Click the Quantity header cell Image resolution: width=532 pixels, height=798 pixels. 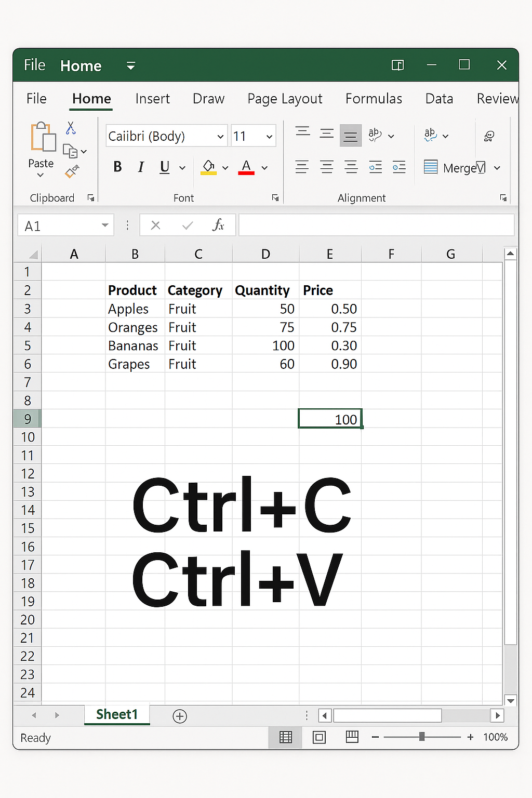(265, 290)
